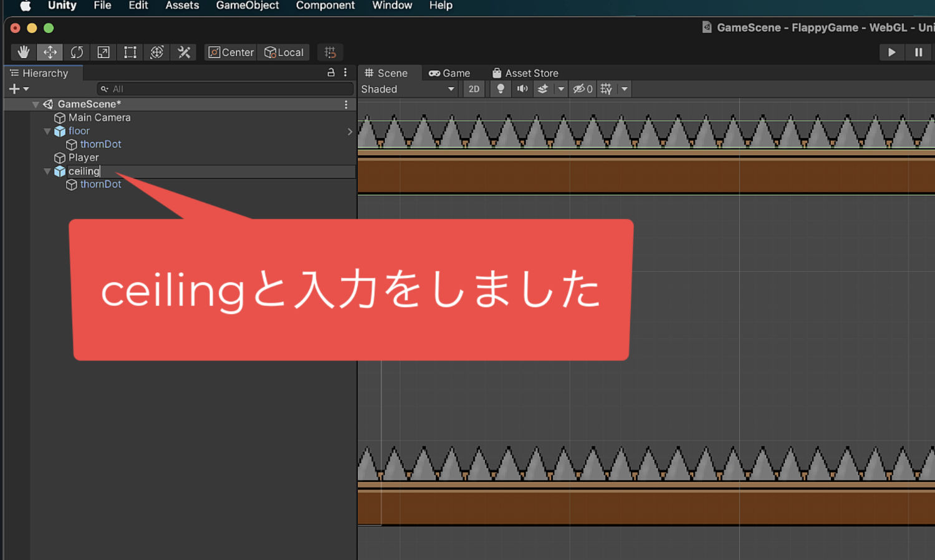This screenshot has height=560, width=935.
Task: Open the Component menu
Action: point(325,6)
